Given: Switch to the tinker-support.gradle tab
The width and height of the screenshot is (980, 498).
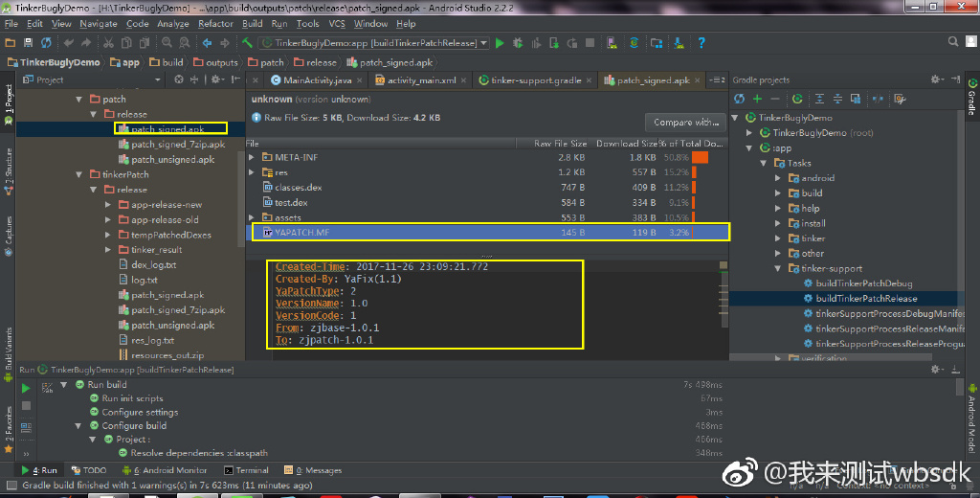Looking at the screenshot, I should pos(536,80).
